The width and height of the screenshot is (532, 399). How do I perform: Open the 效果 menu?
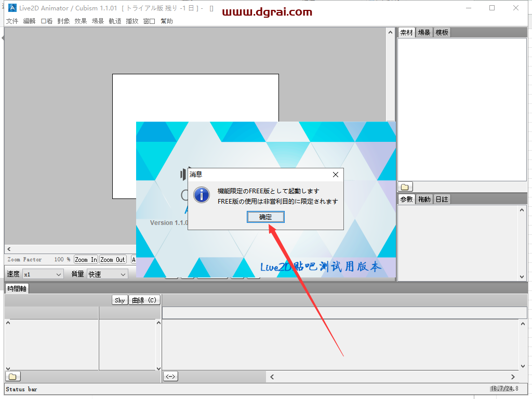(x=81, y=21)
